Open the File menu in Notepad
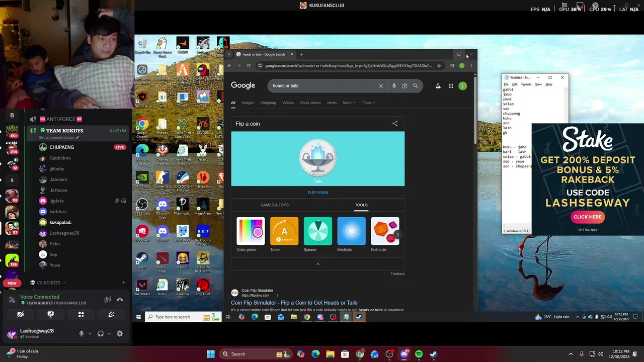This screenshot has height=362, width=644. tap(506, 84)
